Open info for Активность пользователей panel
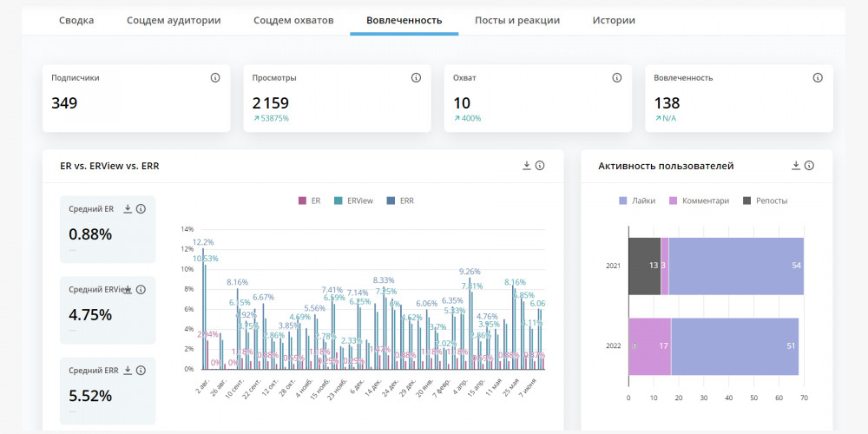Screen dimensions: 868x434 tap(810, 165)
